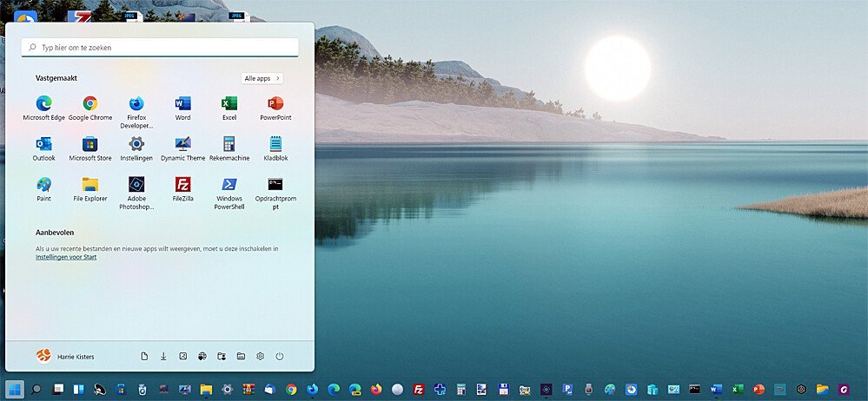Launch Windows PowerShell pinned app

pos(229,193)
